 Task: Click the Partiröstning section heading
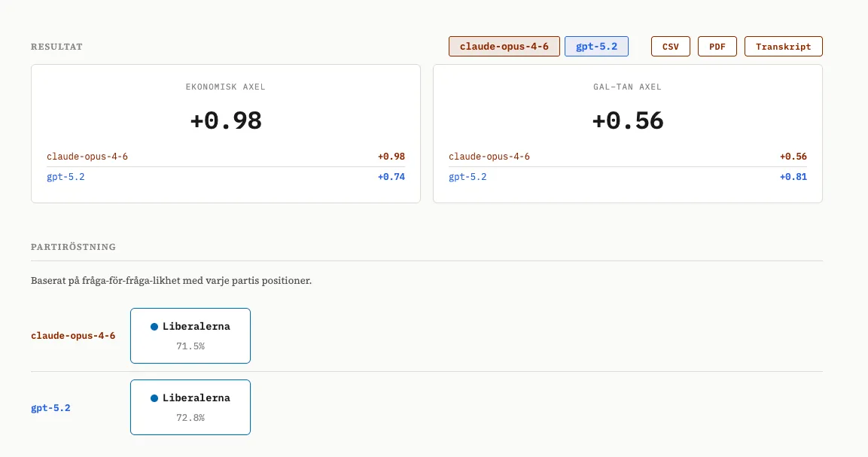(x=73, y=247)
